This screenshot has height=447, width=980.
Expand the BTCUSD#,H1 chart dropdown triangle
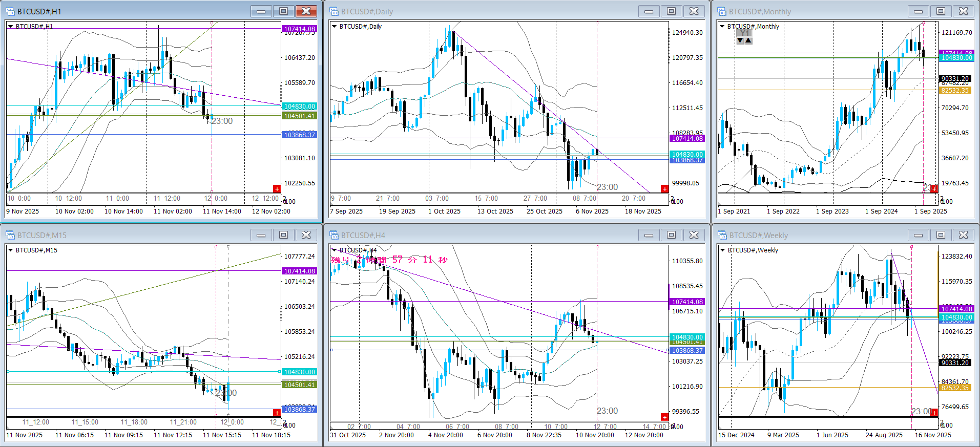pyautogui.click(x=10, y=26)
